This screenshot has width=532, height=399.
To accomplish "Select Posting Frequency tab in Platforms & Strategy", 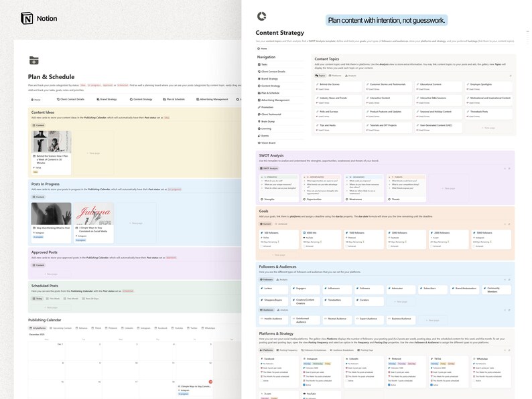I will tap(287, 350).
